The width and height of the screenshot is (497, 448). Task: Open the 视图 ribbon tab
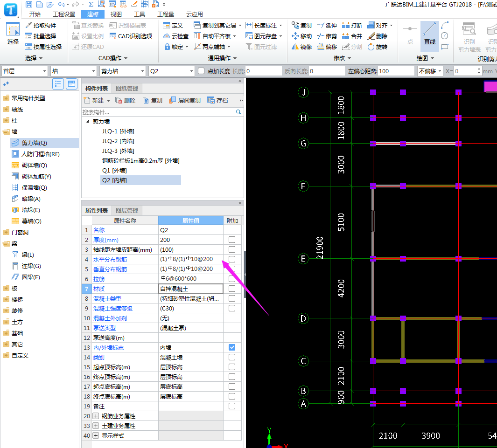[x=116, y=14]
